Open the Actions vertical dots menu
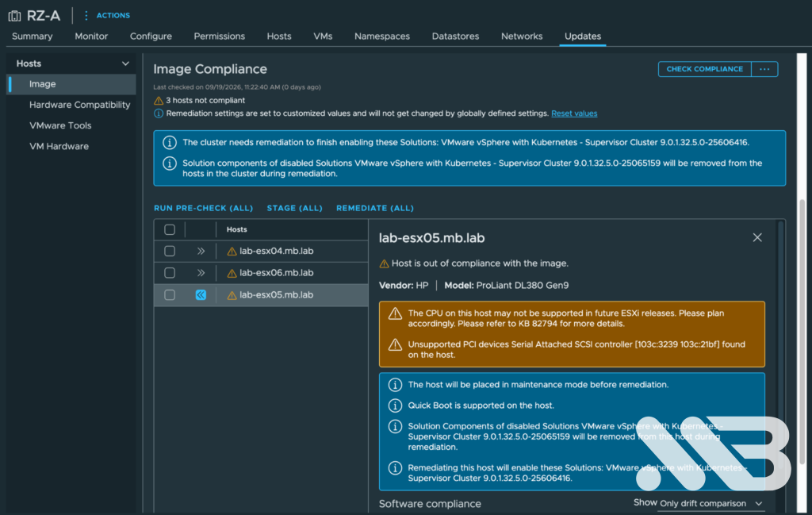Image resolution: width=812 pixels, height=515 pixels. (x=86, y=16)
